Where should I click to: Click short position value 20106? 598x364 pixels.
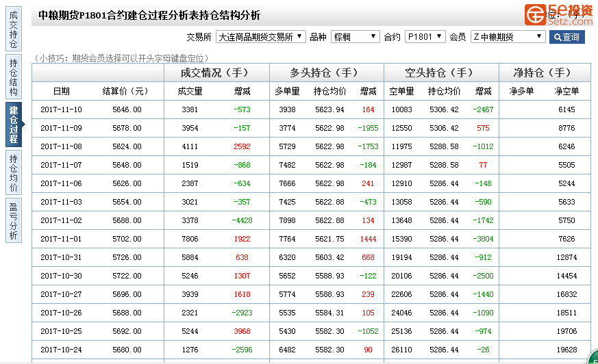[401, 276]
